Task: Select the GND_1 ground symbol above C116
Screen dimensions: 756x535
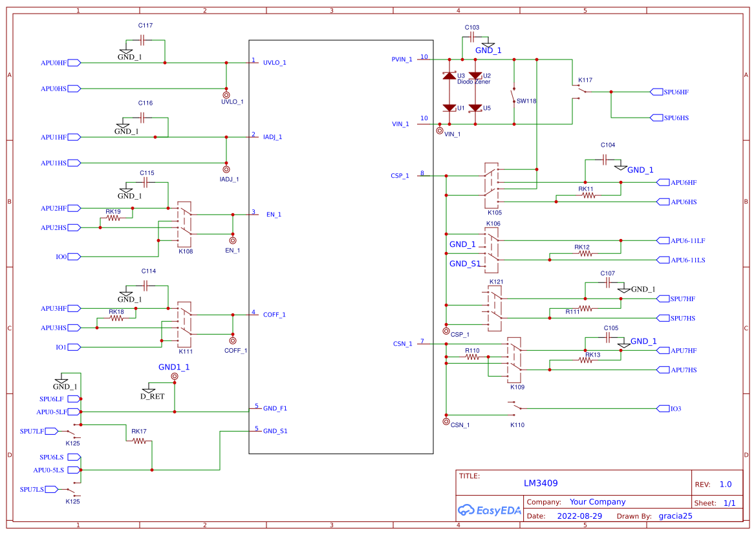Action: click(x=123, y=124)
